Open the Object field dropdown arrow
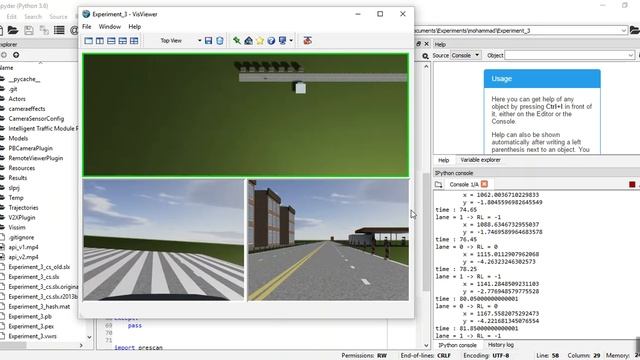Image resolution: width=640 pixels, height=360 pixels. (631, 55)
